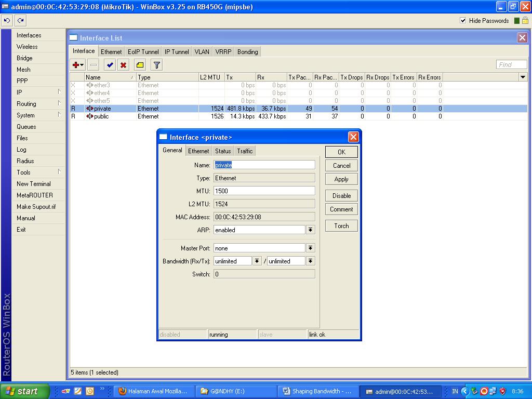Click the ether4 interface icon
Screen dimensions: 532x399
click(x=89, y=93)
